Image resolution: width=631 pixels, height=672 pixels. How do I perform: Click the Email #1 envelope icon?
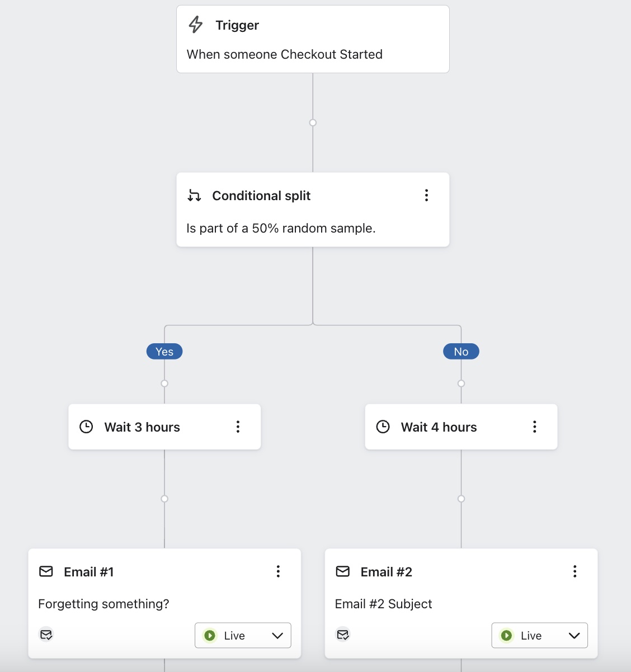click(46, 571)
